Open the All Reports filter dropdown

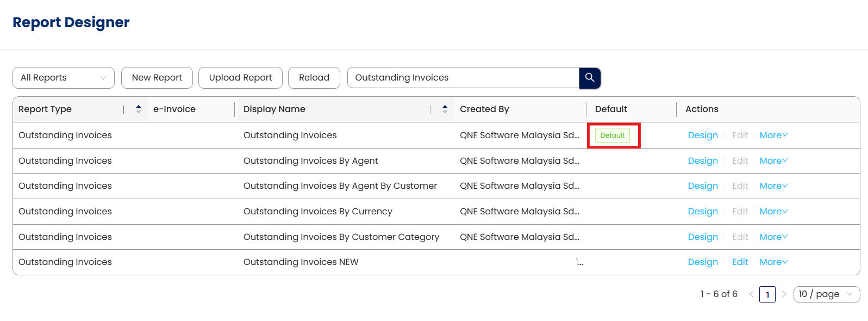(x=64, y=78)
